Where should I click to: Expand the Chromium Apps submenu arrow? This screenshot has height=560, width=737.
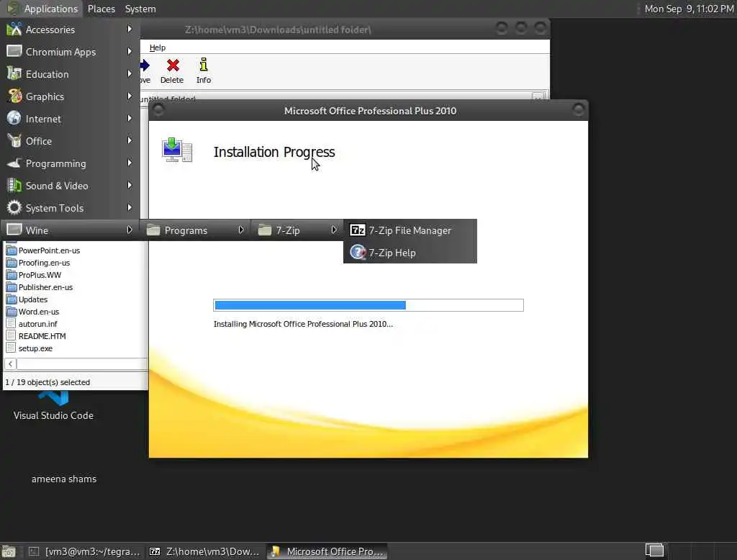coord(130,51)
